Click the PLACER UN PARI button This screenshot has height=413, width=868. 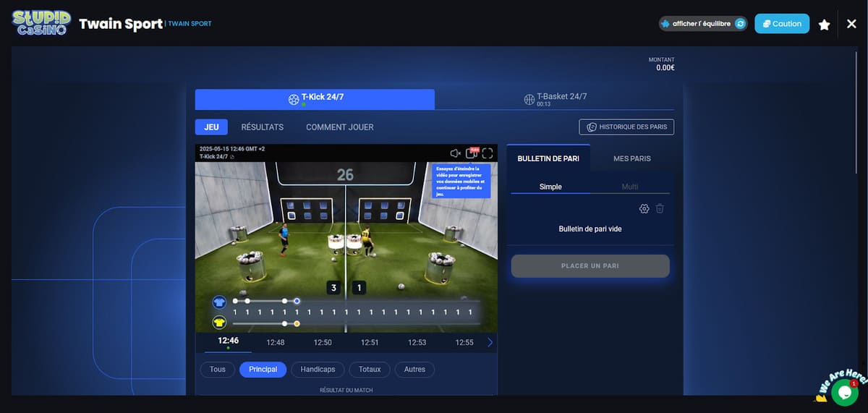click(590, 266)
